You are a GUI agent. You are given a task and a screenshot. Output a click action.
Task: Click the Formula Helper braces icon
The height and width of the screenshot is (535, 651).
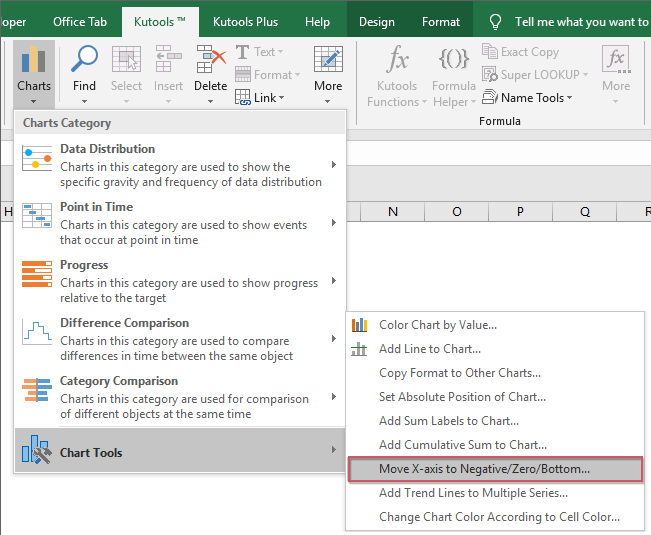pos(454,60)
